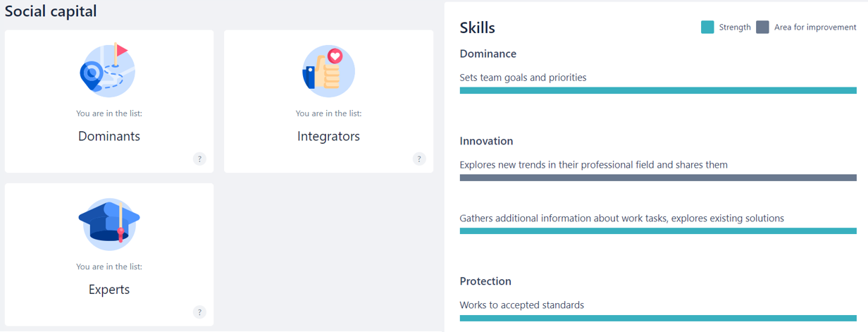Viewport: 868px width, 332px height.
Task: Select the Experts list title
Action: click(x=109, y=290)
